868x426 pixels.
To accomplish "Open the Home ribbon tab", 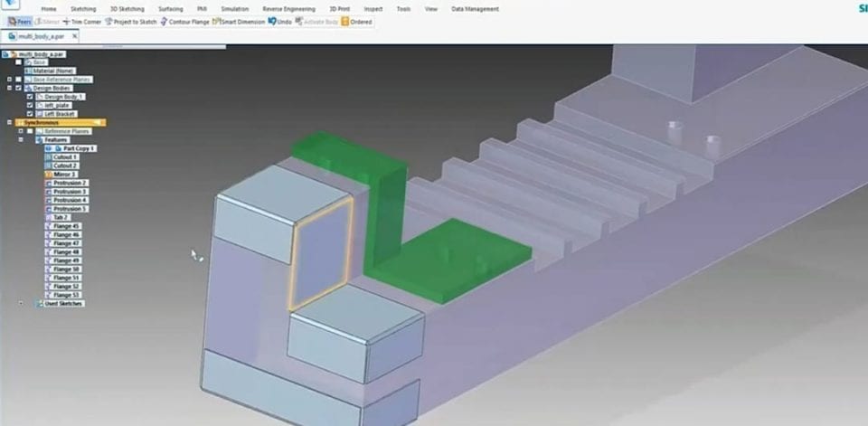I will (x=49, y=9).
